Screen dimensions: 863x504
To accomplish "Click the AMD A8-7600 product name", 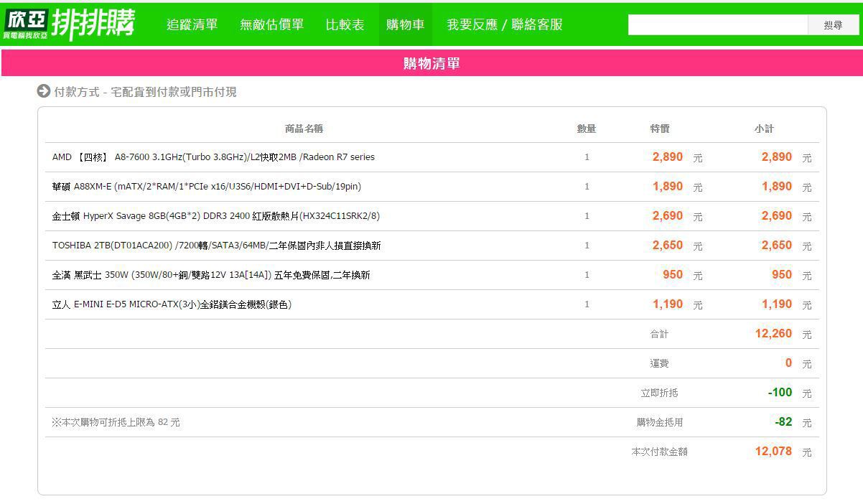I will [x=213, y=157].
